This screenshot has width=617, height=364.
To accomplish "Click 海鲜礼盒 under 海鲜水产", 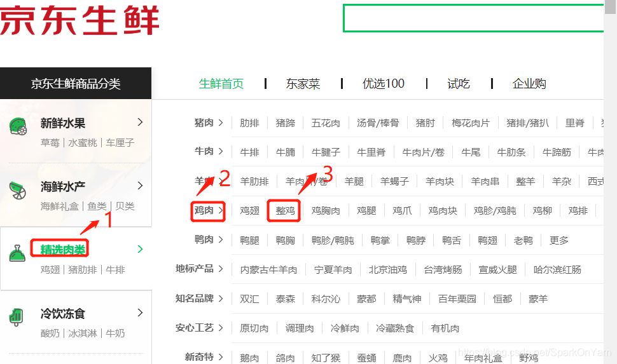I will (x=59, y=206).
